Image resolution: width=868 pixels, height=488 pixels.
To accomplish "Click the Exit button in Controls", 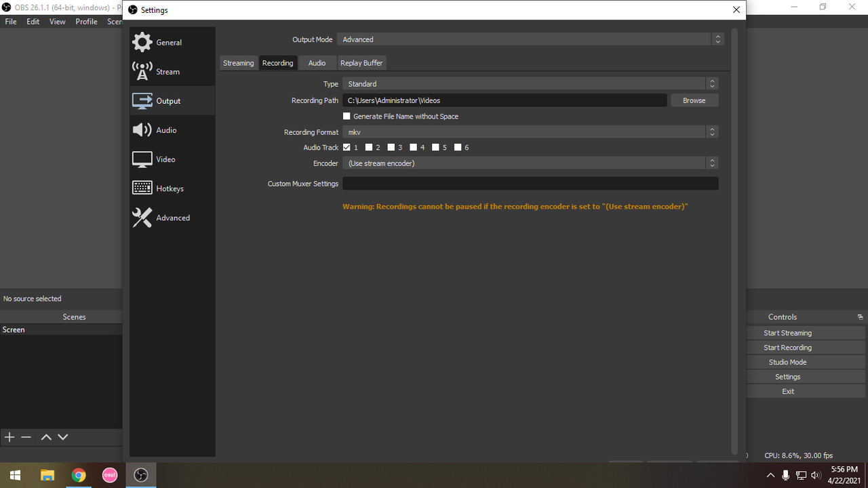I will click(x=787, y=391).
